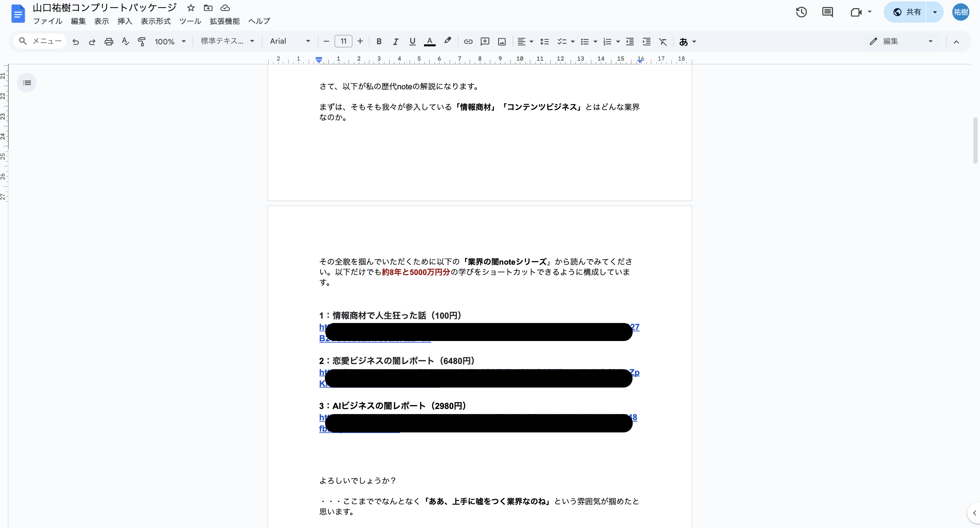
Task: Toggle bold formatting
Action: 379,41
